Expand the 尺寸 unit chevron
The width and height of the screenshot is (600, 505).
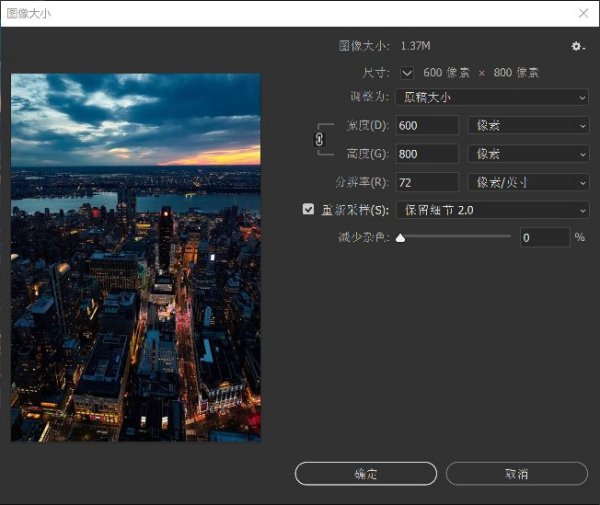click(x=407, y=73)
